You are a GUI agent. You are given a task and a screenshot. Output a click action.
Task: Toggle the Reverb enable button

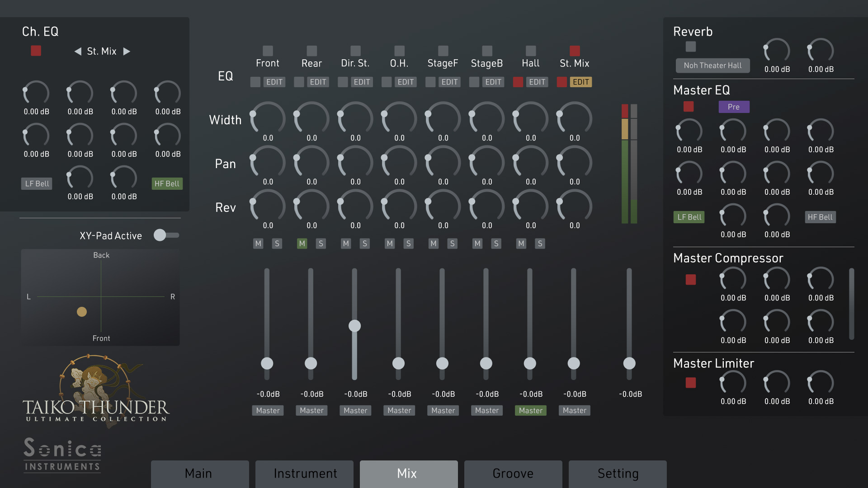coord(690,47)
